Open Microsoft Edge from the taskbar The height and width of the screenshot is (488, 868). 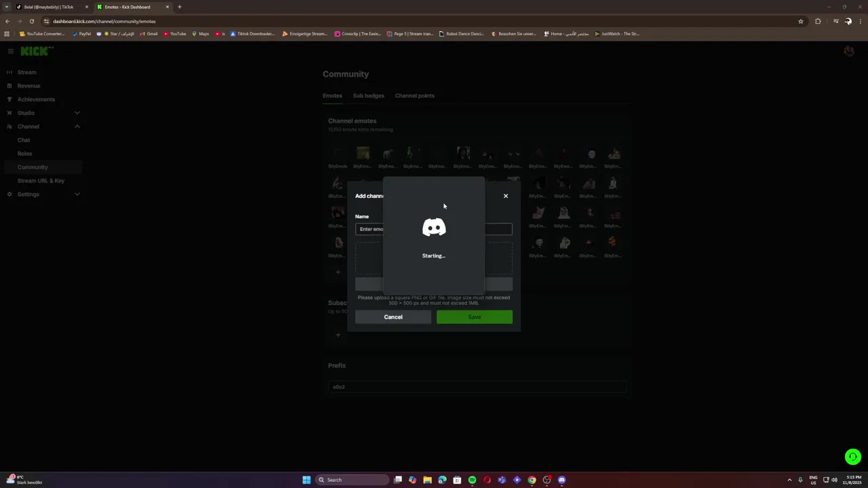(x=442, y=480)
